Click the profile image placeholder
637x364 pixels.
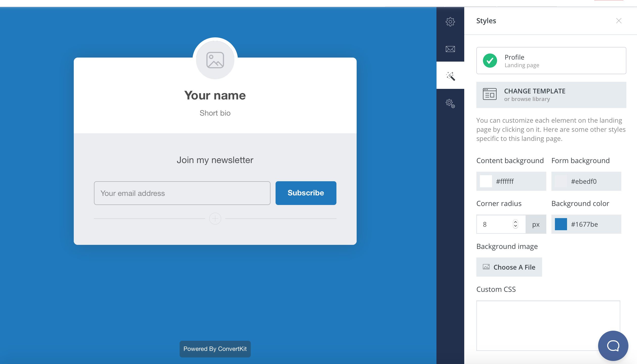click(215, 60)
